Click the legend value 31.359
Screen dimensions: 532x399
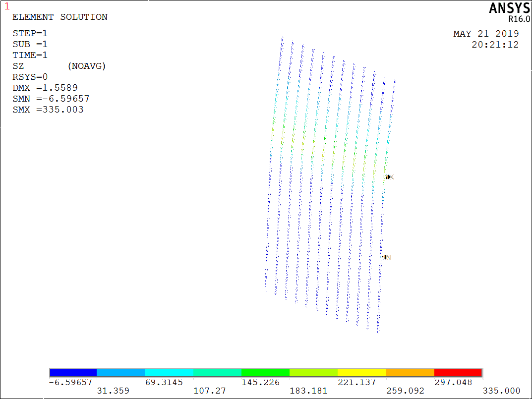click(113, 391)
